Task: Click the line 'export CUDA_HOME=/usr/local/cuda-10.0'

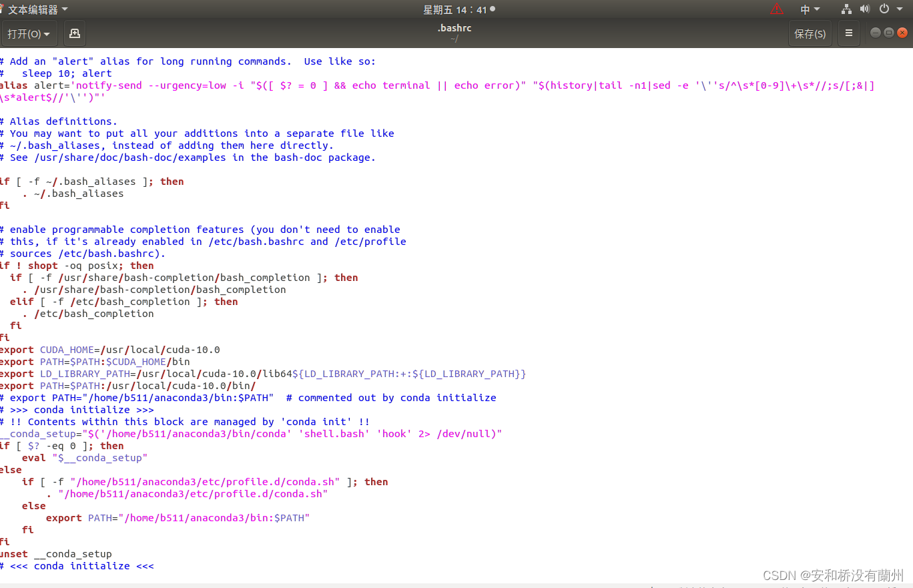Action: tap(110, 350)
